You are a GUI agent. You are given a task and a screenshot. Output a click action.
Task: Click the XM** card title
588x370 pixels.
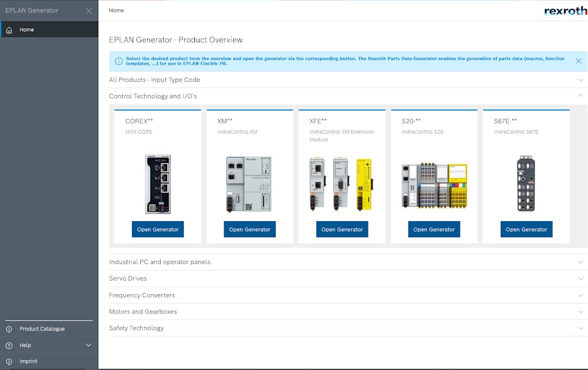(225, 121)
